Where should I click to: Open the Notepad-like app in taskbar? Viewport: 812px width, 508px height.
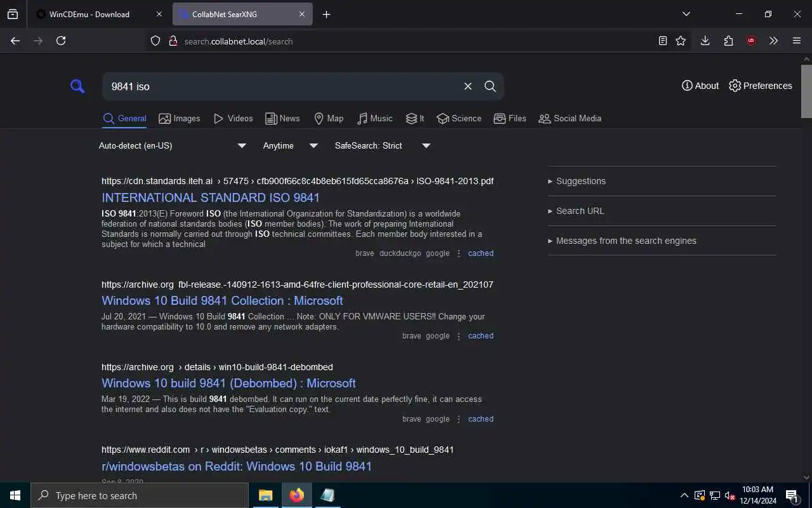(x=328, y=495)
